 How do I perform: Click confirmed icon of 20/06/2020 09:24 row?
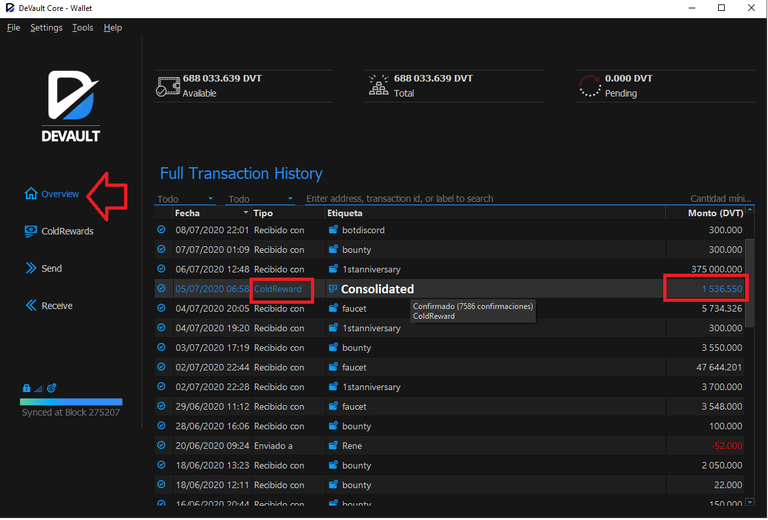click(x=161, y=446)
